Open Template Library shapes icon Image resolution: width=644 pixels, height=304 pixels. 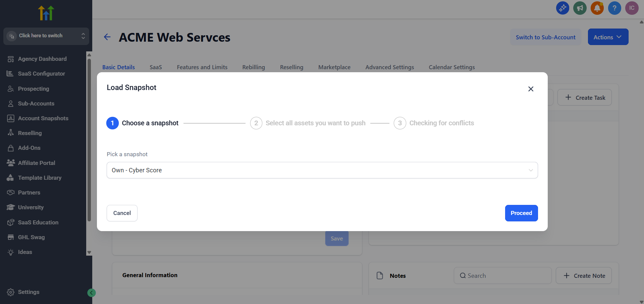[10, 178]
